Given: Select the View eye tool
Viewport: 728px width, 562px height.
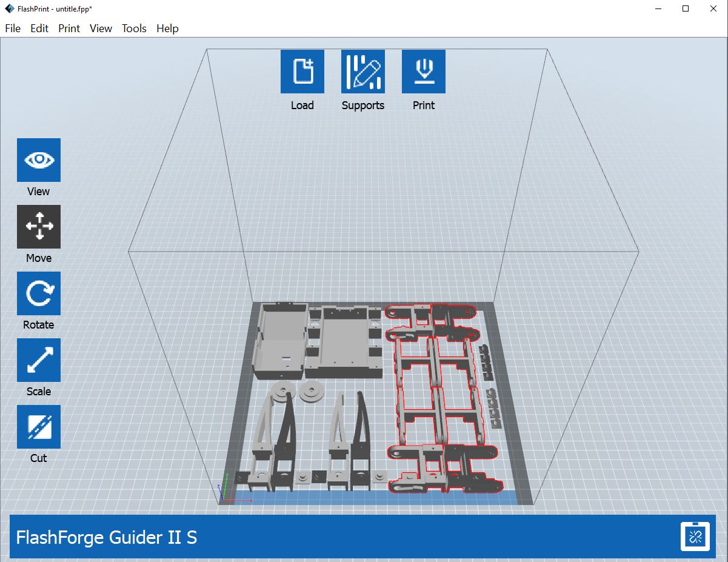Looking at the screenshot, I should (39, 160).
